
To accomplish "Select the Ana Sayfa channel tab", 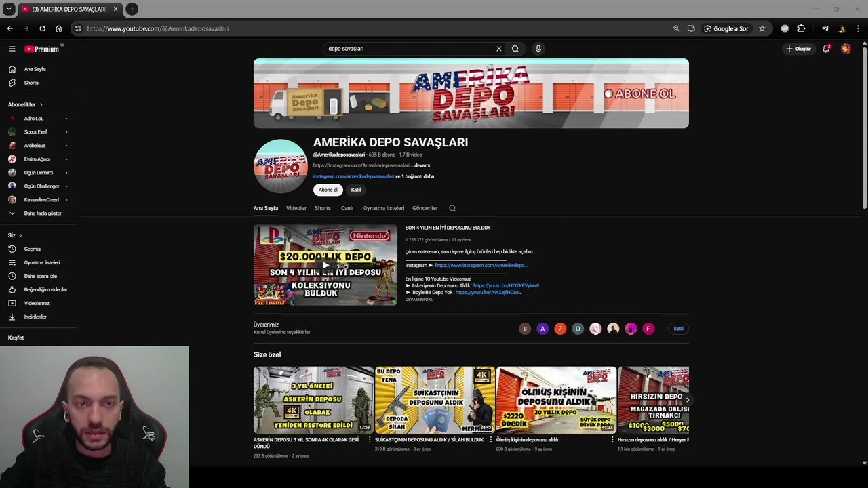I will pos(266,208).
